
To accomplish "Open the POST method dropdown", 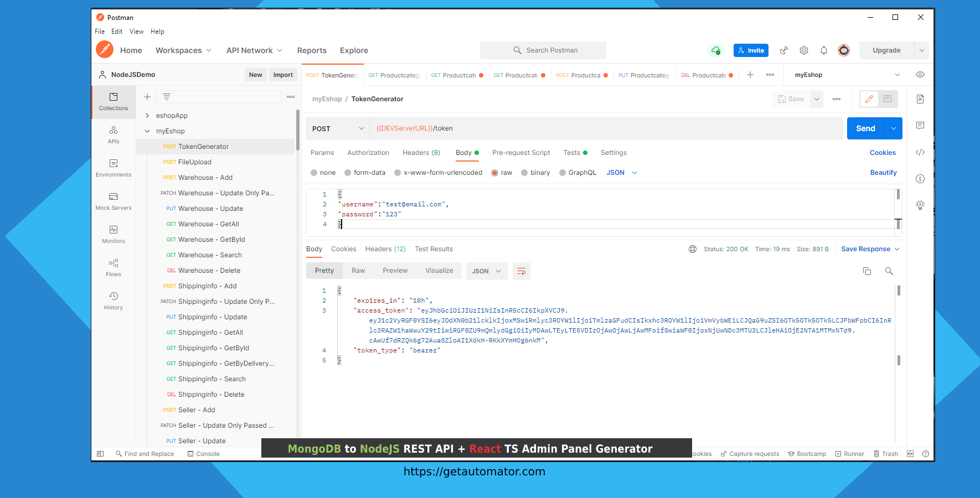I will pyautogui.click(x=338, y=128).
